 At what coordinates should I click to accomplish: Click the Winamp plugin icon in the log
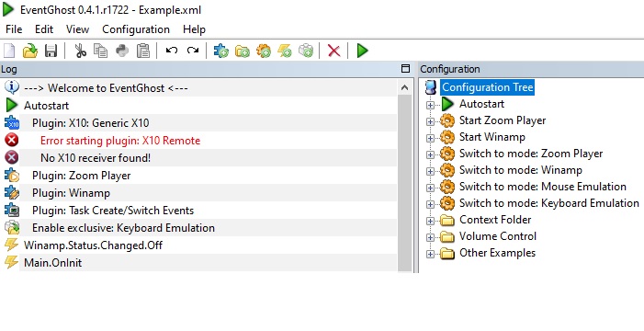pyautogui.click(x=12, y=193)
